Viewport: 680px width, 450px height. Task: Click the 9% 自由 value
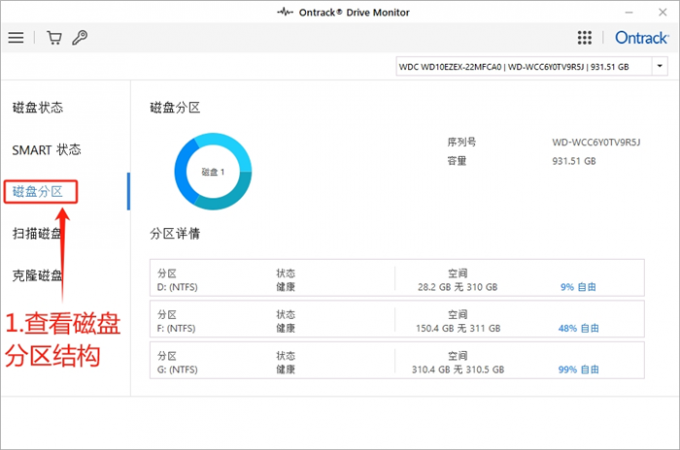coord(578,287)
